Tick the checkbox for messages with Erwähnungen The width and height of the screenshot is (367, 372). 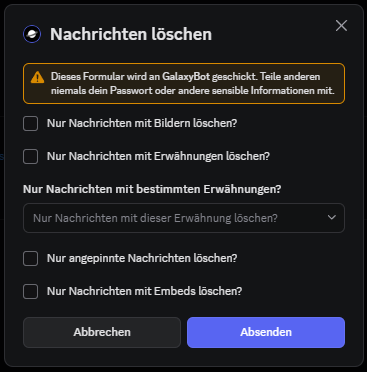[30, 156]
